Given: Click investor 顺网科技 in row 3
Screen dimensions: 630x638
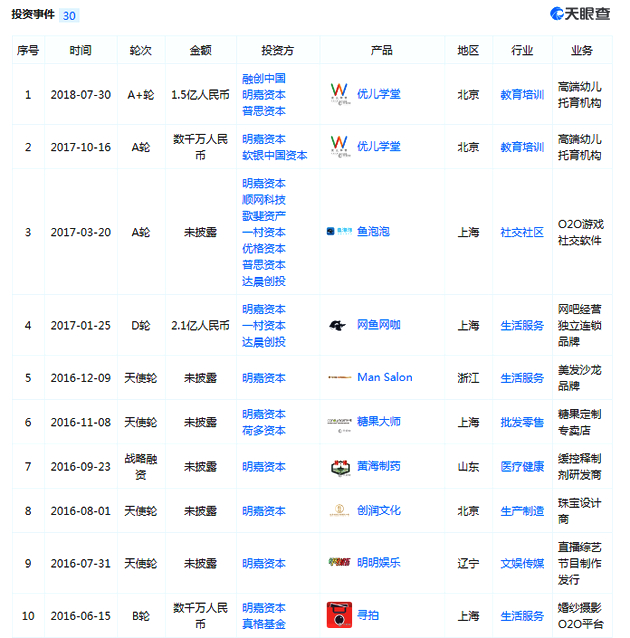Looking at the screenshot, I should pos(264,199).
